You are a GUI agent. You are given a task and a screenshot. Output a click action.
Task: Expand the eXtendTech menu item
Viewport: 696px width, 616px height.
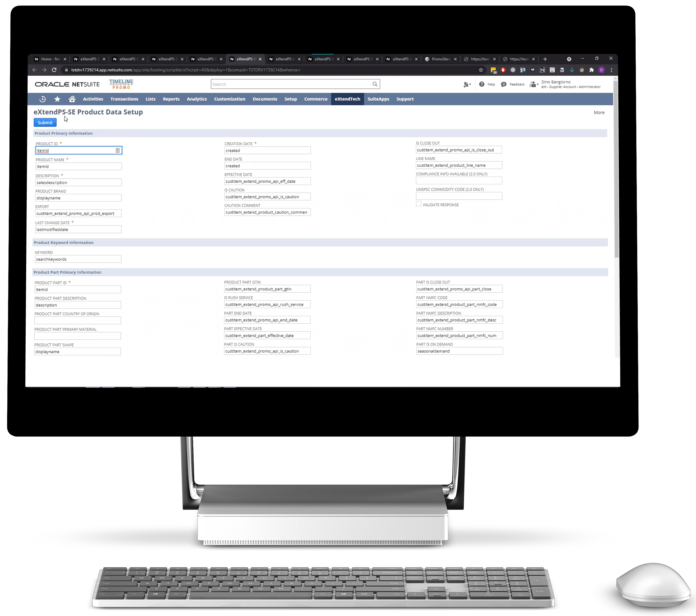click(347, 99)
